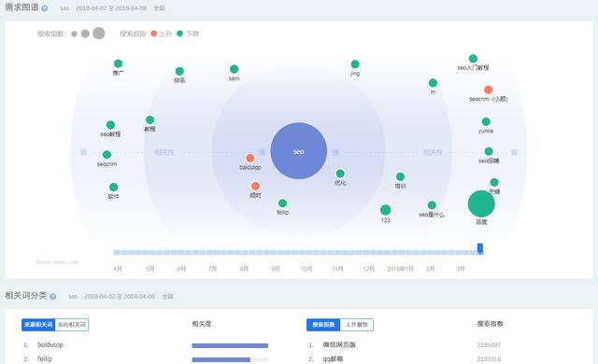Viewport: 598px width, 364px height.
Task: Click the 12月 timeline label
Action: click(369, 269)
